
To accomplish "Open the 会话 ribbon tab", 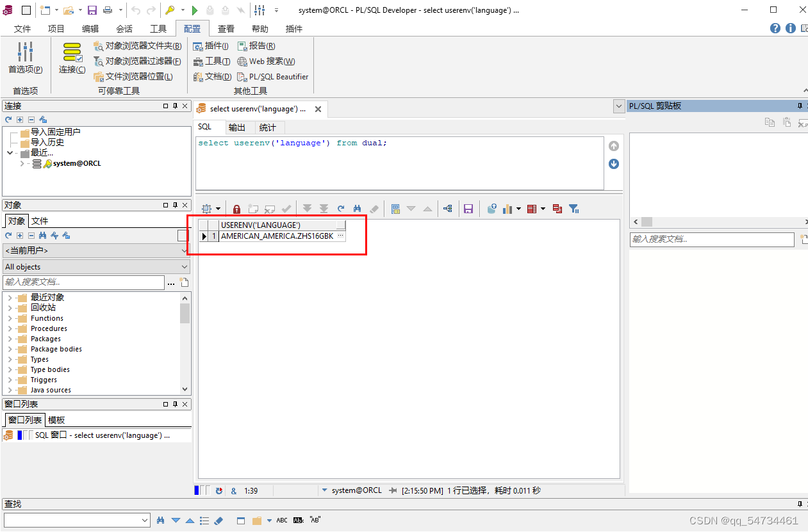I will pos(124,29).
